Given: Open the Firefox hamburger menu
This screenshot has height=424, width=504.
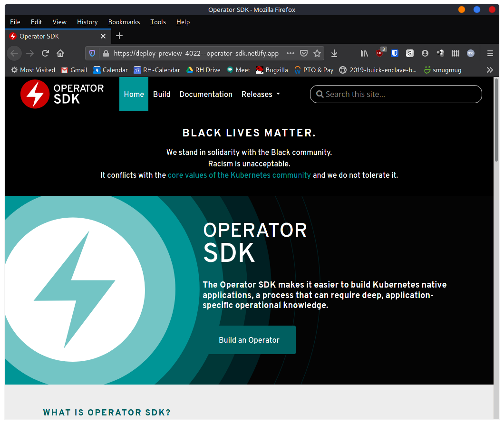Looking at the screenshot, I should (490, 53).
